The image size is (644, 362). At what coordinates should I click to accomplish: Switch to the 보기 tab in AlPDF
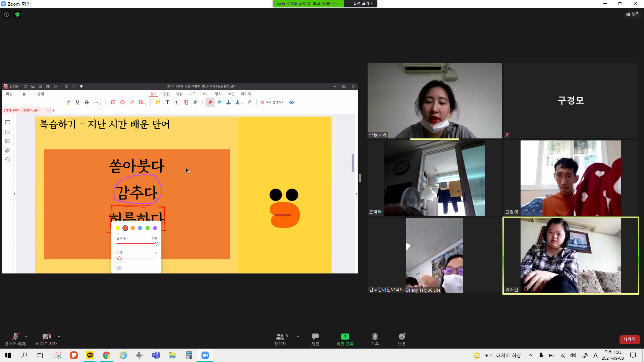(x=205, y=94)
